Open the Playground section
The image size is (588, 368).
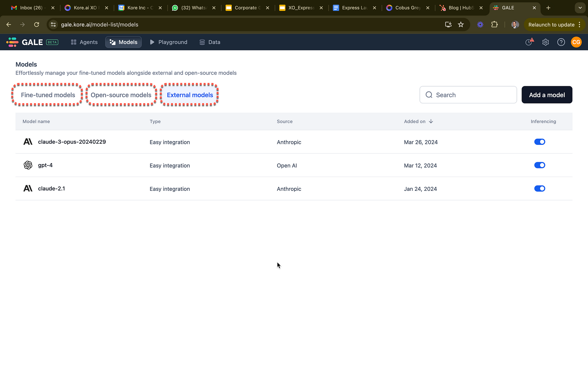click(168, 42)
